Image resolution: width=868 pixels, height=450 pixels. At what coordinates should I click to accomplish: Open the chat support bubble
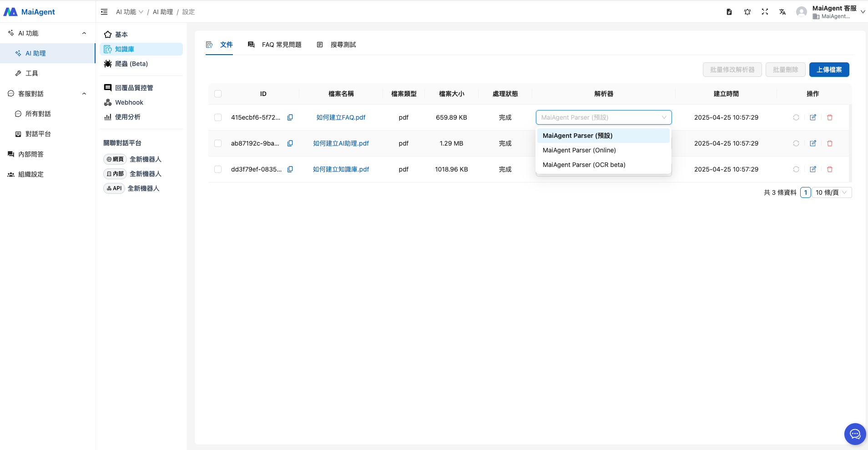(x=855, y=434)
